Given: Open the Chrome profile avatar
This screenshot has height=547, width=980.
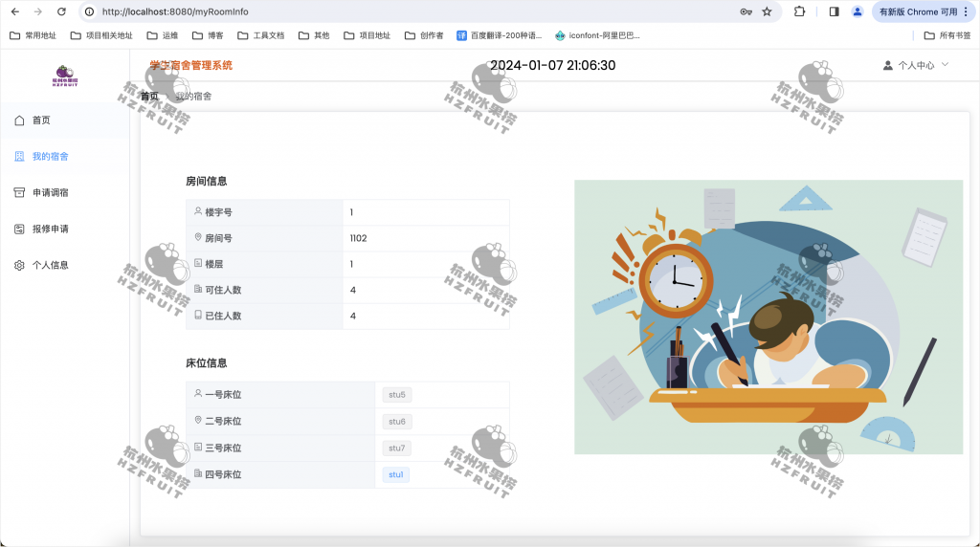Looking at the screenshot, I should click(857, 11).
